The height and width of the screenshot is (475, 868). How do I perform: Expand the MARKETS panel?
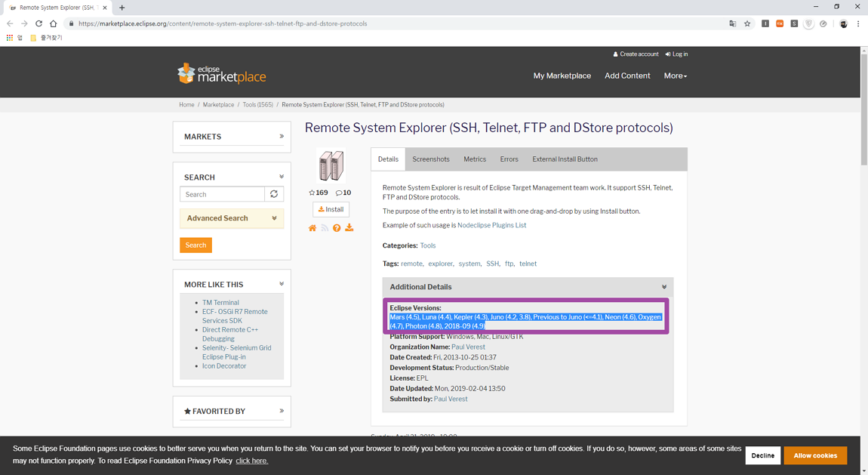pos(282,136)
